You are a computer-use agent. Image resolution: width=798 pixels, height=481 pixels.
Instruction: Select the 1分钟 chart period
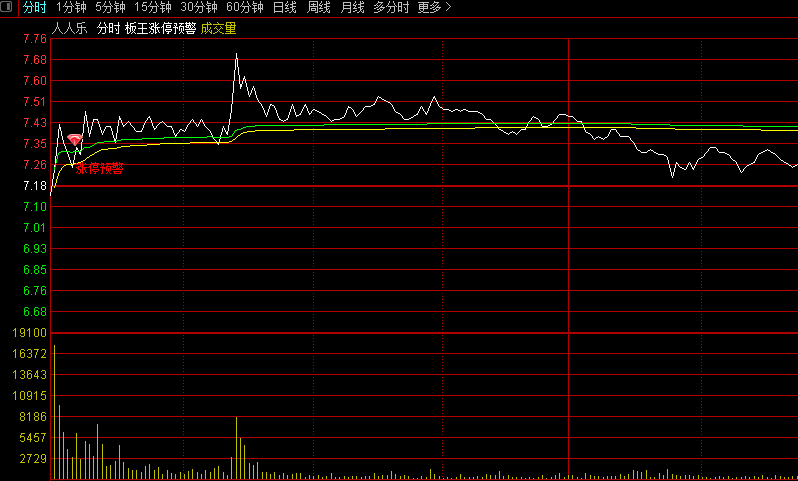71,7
